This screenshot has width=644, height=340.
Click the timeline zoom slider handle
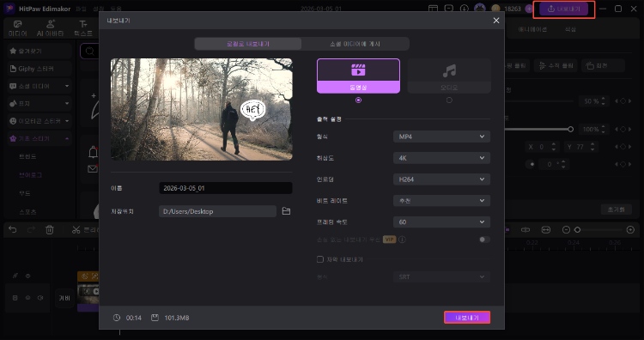[x=578, y=230]
